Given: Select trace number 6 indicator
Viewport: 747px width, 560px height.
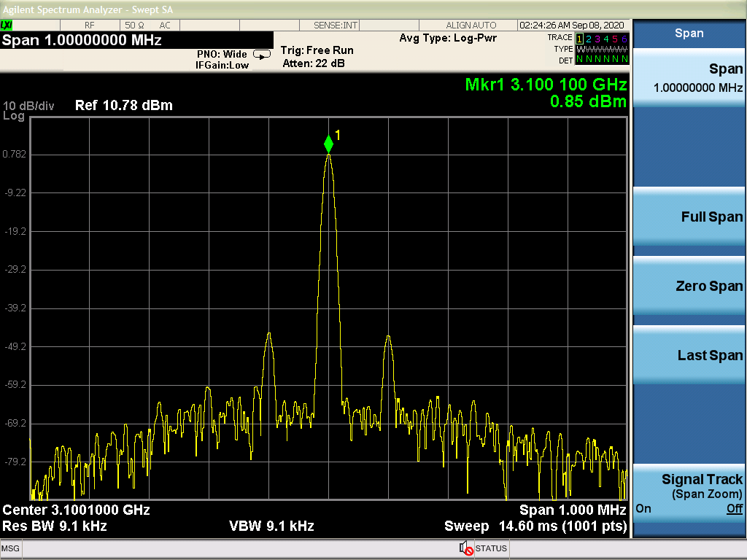Looking at the screenshot, I should click(x=624, y=39).
